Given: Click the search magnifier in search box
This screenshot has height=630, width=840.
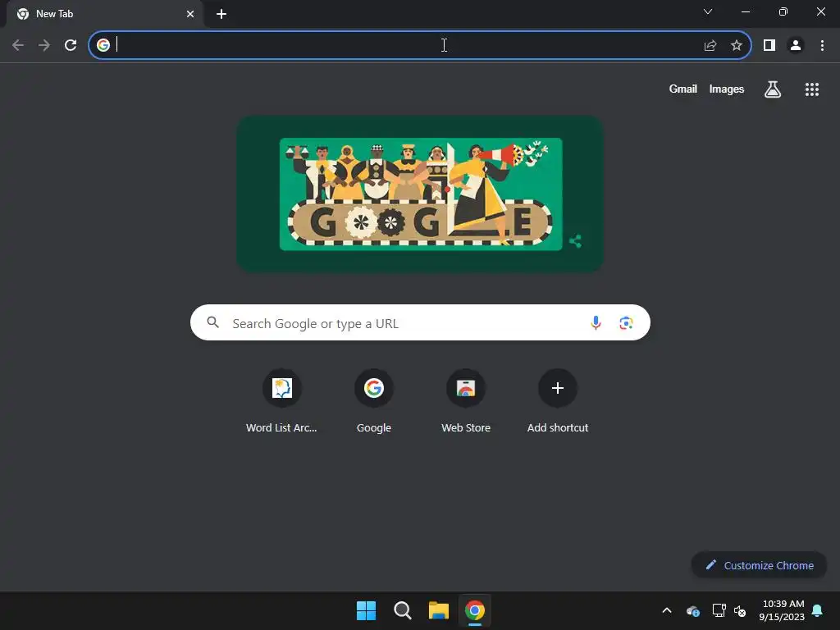Looking at the screenshot, I should (x=212, y=322).
